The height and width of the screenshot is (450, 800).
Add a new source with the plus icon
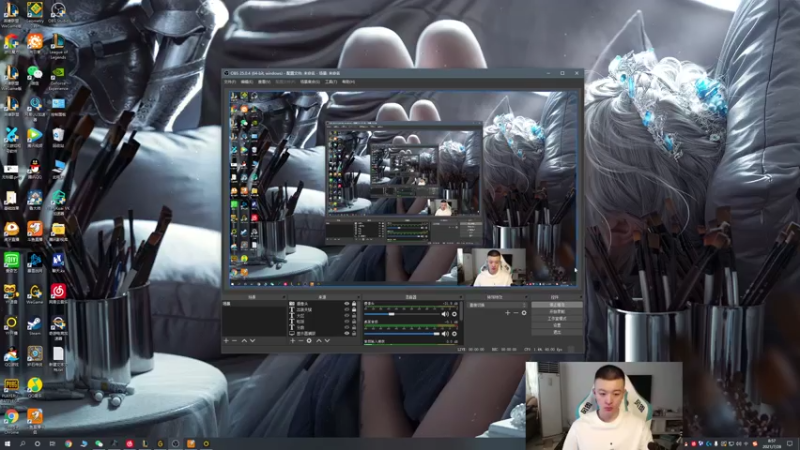coord(292,340)
